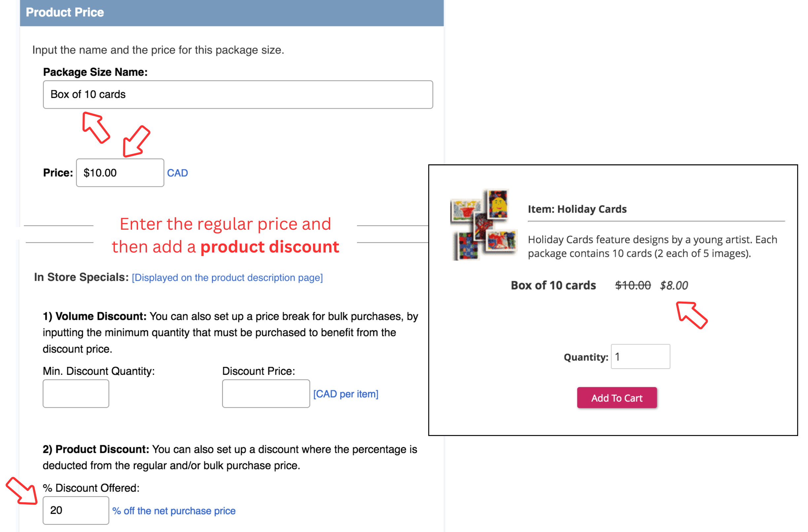Open "Displayed on the product description page" link
This screenshot has width=808, height=532.
[227, 278]
